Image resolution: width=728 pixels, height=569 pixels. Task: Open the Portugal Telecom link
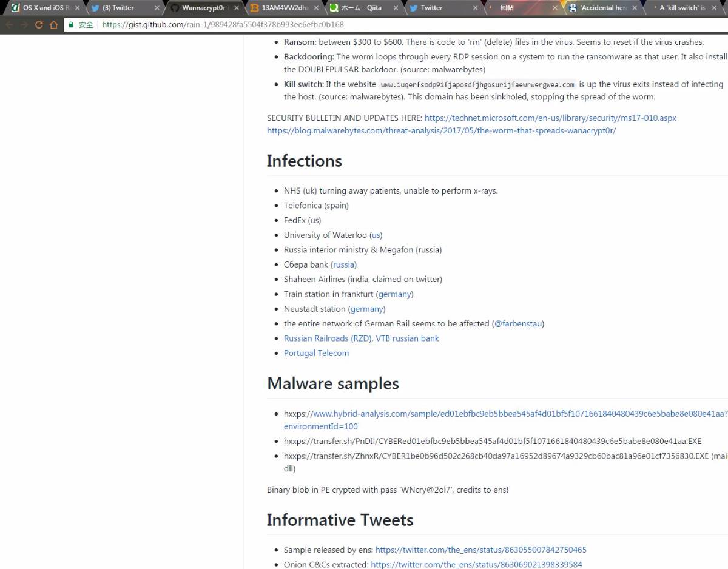316,353
